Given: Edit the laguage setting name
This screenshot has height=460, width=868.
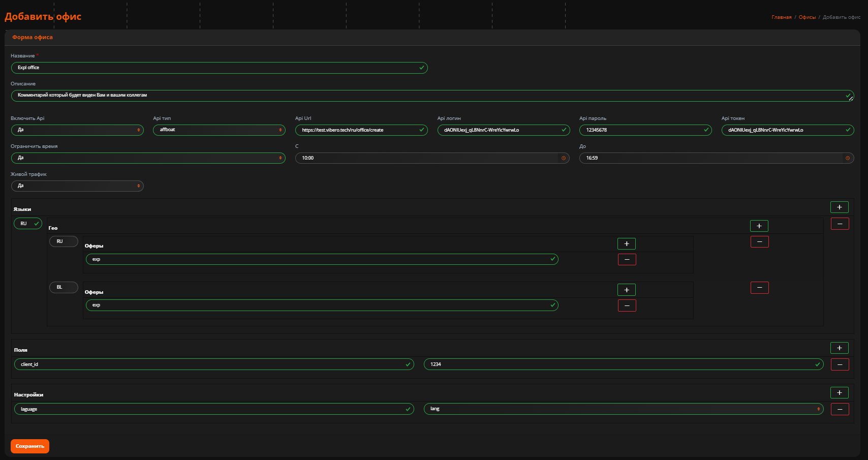Looking at the screenshot, I should 214,409.
